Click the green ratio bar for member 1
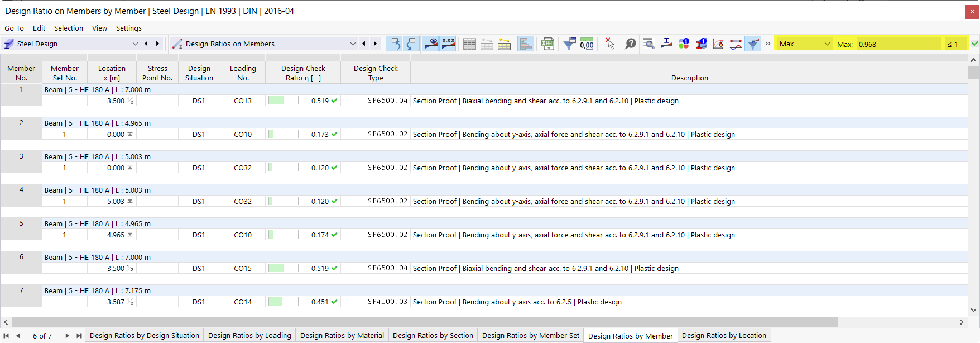This screenshot has height=343, width=980. (276, 101)
